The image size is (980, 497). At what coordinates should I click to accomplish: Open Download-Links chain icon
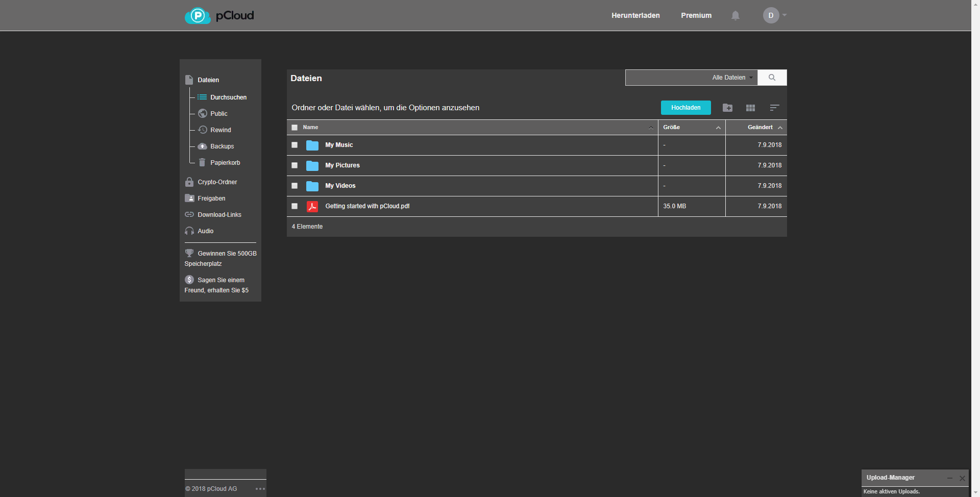click(189, 214)
